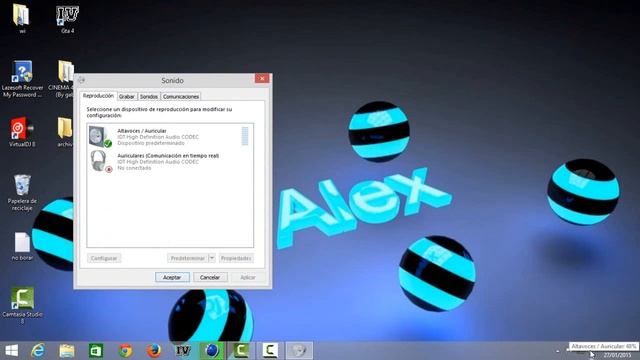Screen dimensions: 640x360
Task: Open device Propiedades button
Action: pos(236,258)
